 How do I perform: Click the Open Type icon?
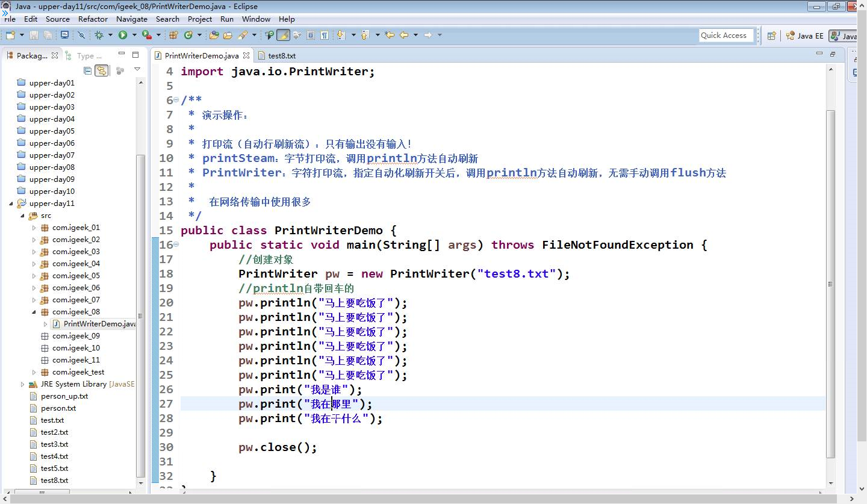coord(214,35)
